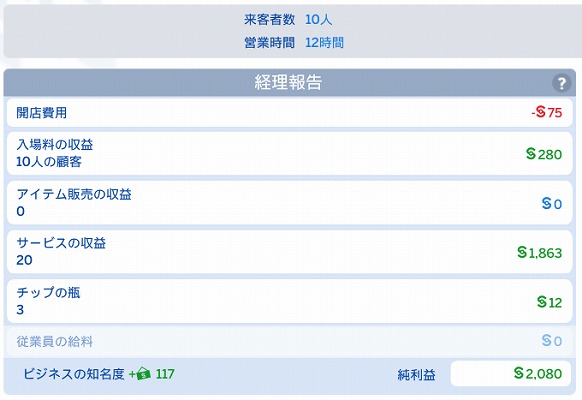The width and height of the screenshot is (582, 400).
Task: Open the help question mark icon
Action: click(x=562, y=83)
